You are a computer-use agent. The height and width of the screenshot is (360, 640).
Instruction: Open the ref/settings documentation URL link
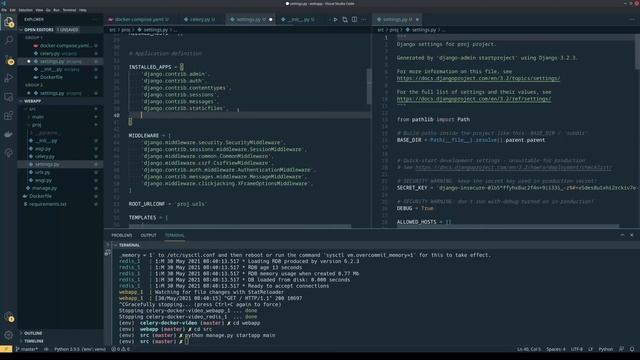click(474, 98)
